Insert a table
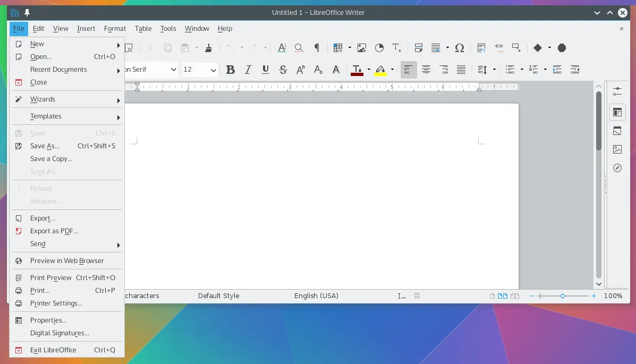Screen dimensions: 636x364 337,48
